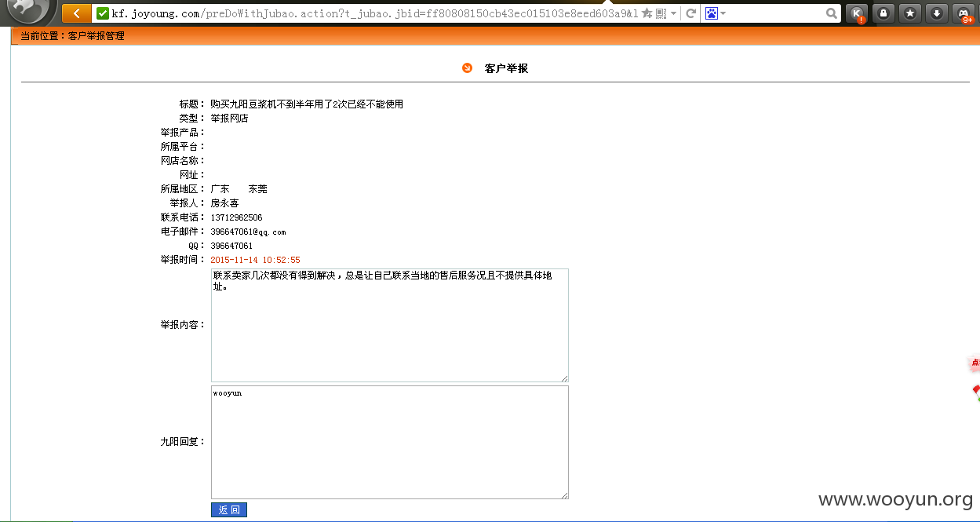Click the browser logo at top-left
980x522 pixels.
[x=28, y=10]
